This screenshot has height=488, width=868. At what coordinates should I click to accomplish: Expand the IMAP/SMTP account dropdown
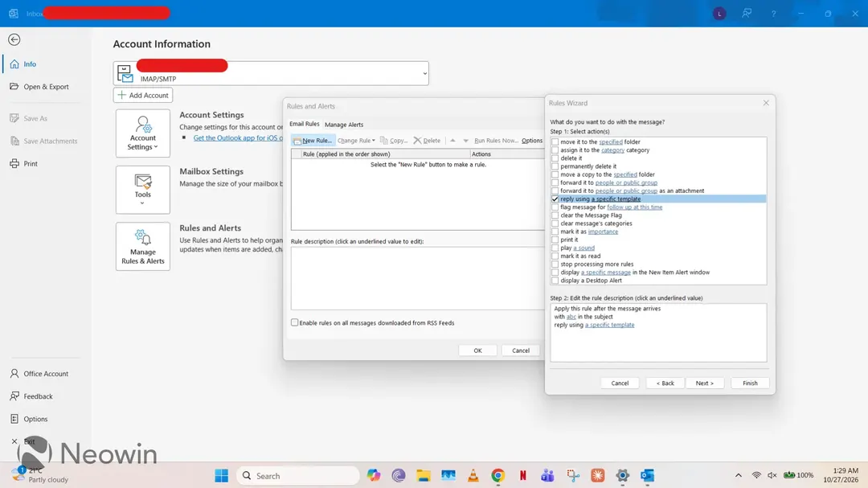[424, 73]
